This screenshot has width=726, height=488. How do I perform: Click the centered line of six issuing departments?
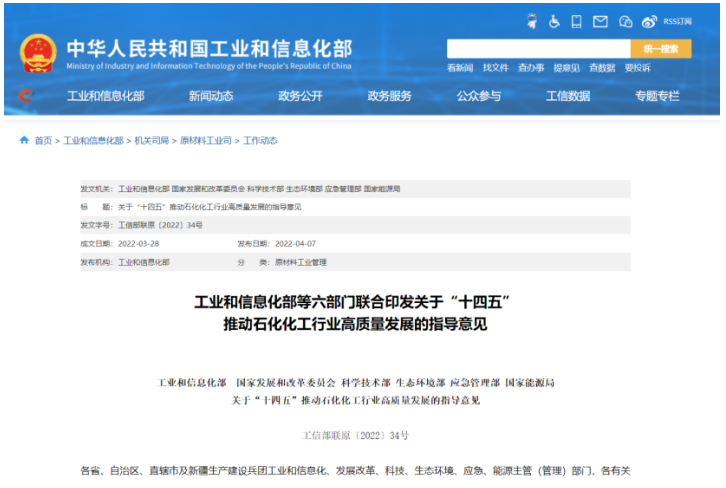click(x=356, y=382)
